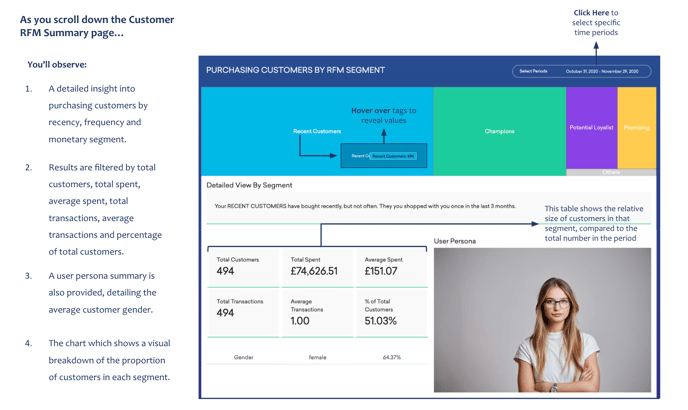Click the purple Potential Loyalist segment

(591, 127)
